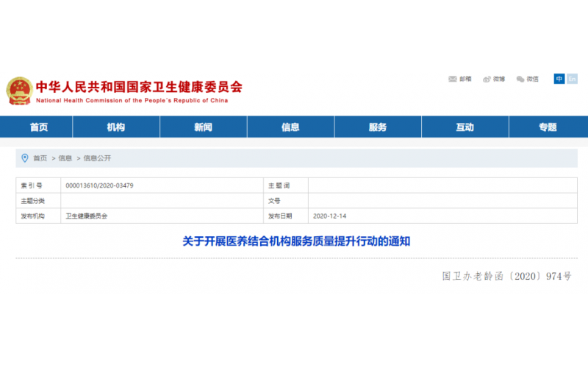
Task: Click 首页 in the breadcrumb
Action: click(40, 158)
